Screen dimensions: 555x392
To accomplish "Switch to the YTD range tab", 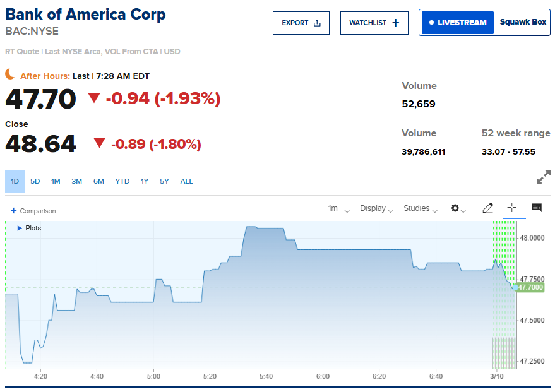I will (x=122, y=181).
